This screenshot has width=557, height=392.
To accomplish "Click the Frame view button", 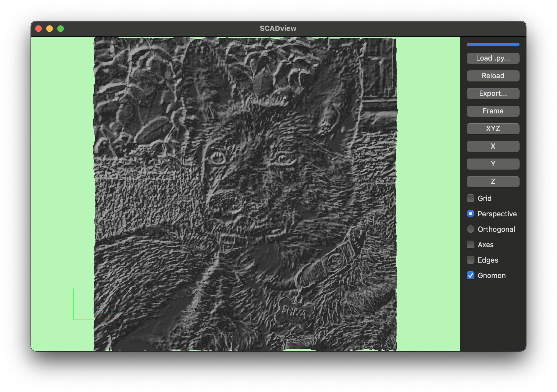I will point(493,111).
